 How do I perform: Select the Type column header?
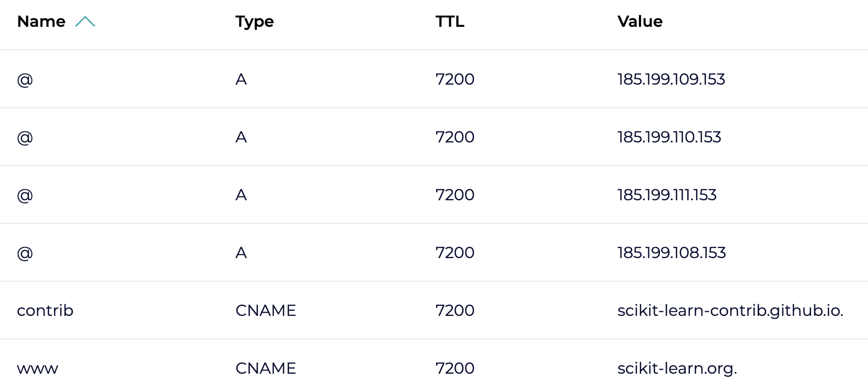click(x=255, y=22)
